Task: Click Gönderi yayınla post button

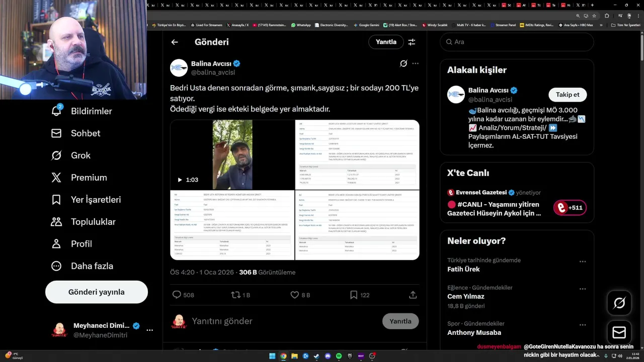Action: (x=97, y=292)
